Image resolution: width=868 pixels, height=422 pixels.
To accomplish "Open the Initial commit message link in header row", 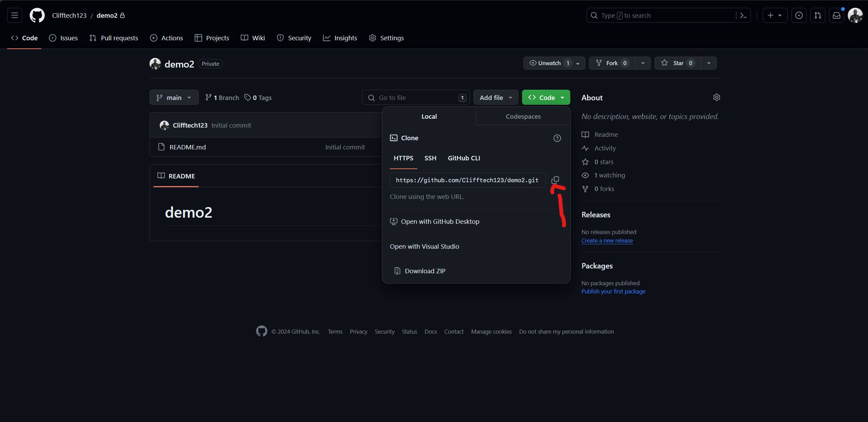I will coord(231,125).
